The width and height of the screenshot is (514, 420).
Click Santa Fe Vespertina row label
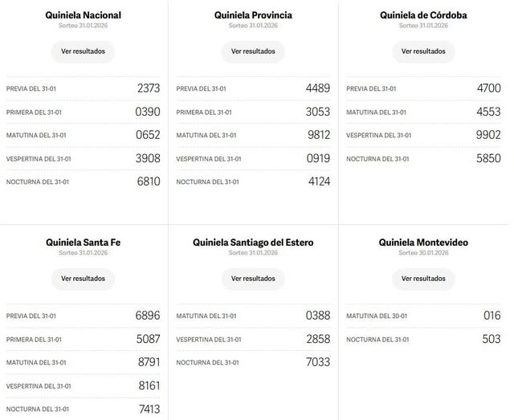point(38,386)
